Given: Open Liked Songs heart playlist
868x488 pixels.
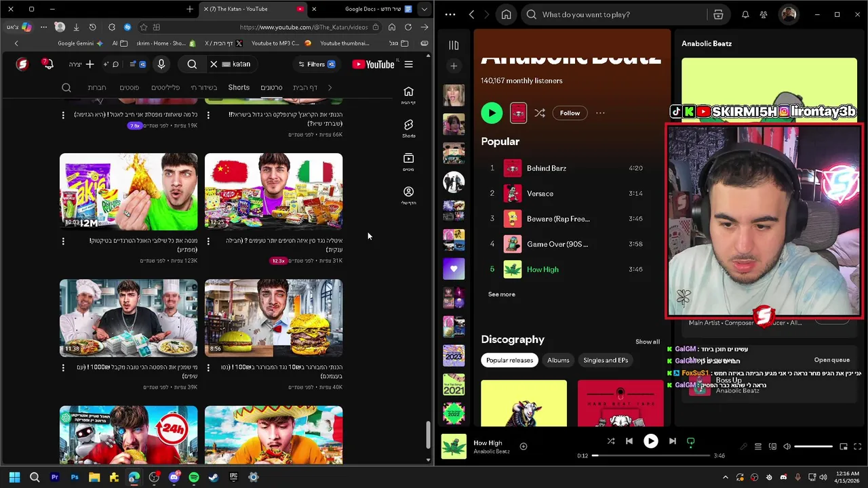Looking at the screenshot, I should tap(454, 268).
